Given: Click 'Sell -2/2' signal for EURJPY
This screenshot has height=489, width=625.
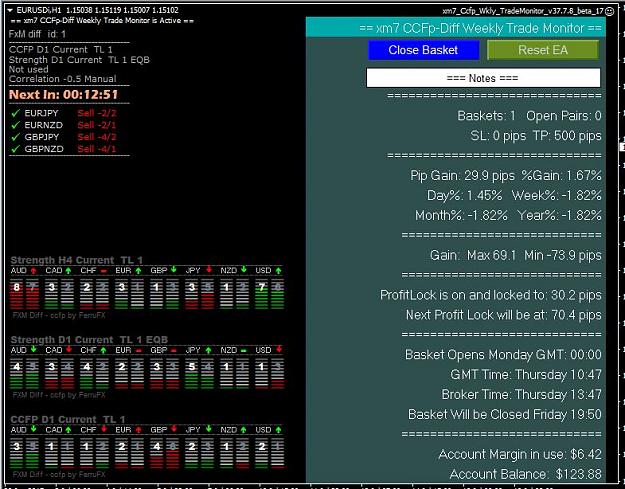Looking at the screenshot, I should [97, 113].
